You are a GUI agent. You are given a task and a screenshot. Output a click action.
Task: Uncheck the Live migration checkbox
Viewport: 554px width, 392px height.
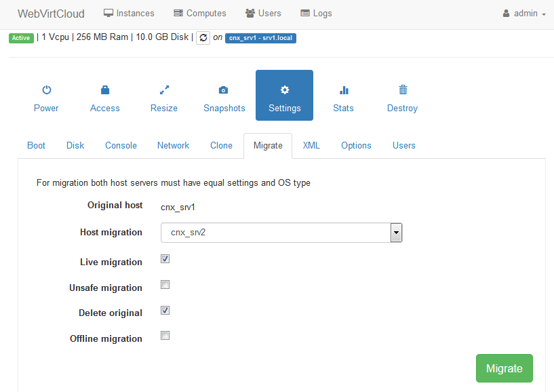click(x=165, y=259)
